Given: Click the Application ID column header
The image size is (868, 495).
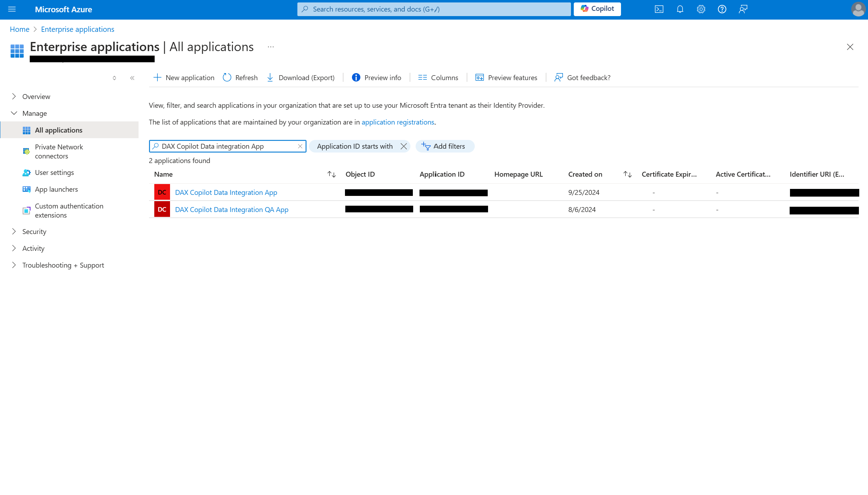Looking at the screenshot, I should [442, 174].
